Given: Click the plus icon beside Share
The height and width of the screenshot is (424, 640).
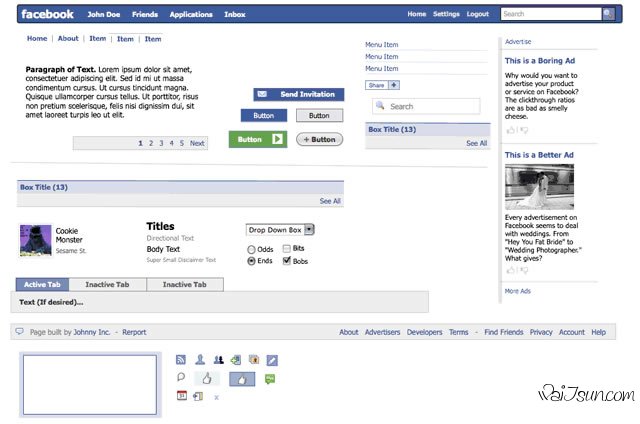Looking at the screenshot, I should (x=393, y=85).
